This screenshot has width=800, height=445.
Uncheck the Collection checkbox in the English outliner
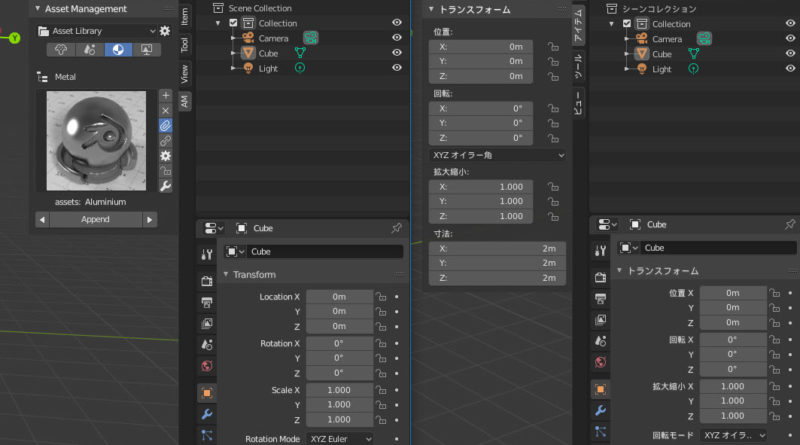click(233, 23)
